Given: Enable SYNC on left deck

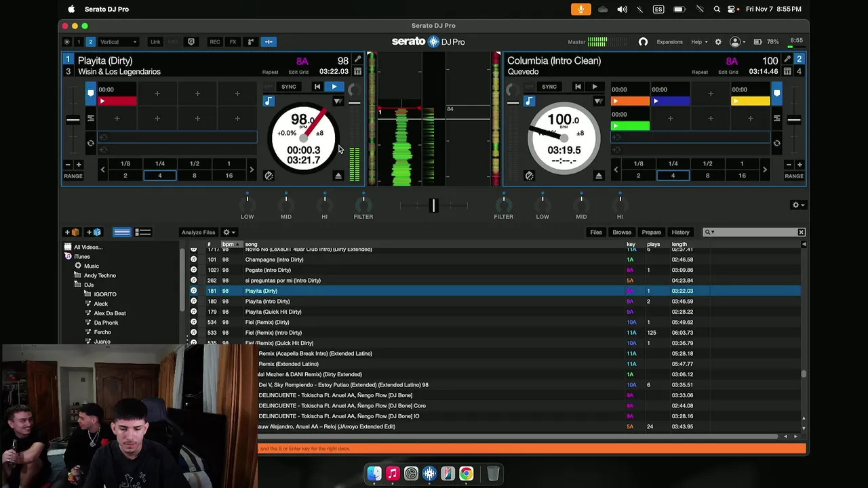Looking at the screenshot, I should pyautogui.click(x=289, y=87).
